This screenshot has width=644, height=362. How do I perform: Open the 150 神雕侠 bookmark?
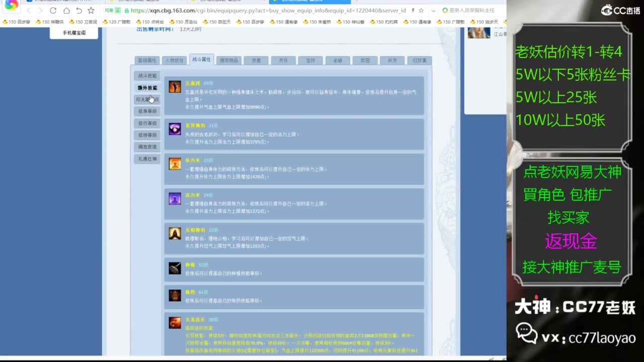(49, 22)
